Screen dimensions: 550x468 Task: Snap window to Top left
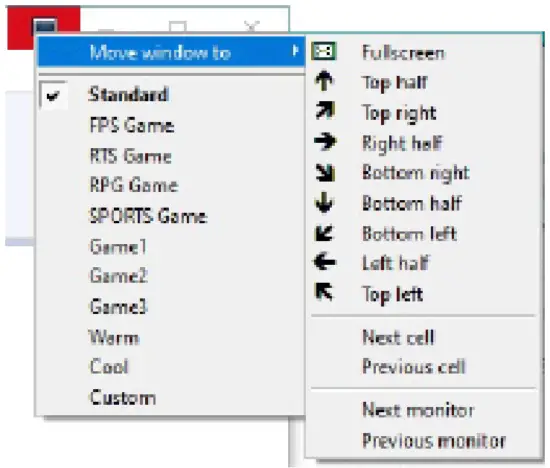click(393, 294)
